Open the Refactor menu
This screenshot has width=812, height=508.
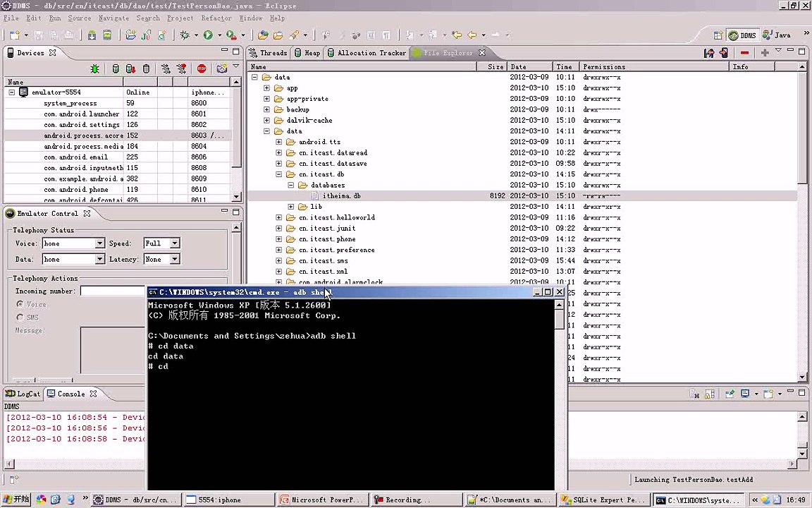(x=216, y=18)
